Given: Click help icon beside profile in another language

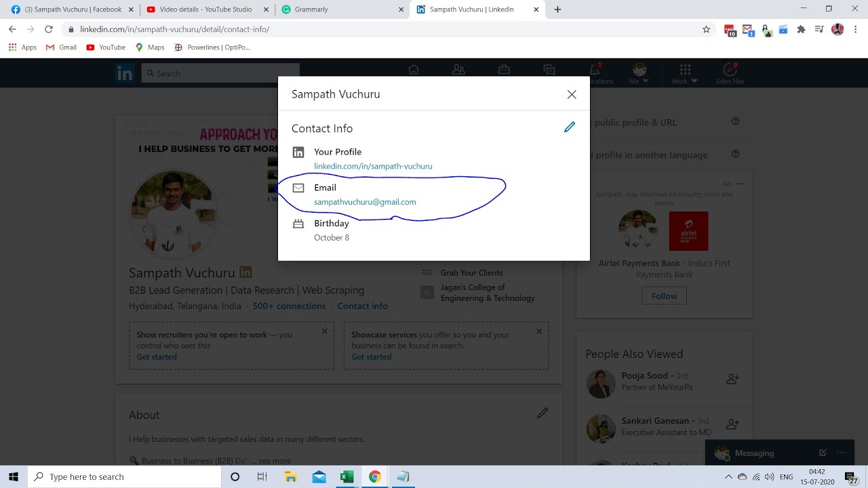Looking at the screenshot, I should click(x=735, y=154).
